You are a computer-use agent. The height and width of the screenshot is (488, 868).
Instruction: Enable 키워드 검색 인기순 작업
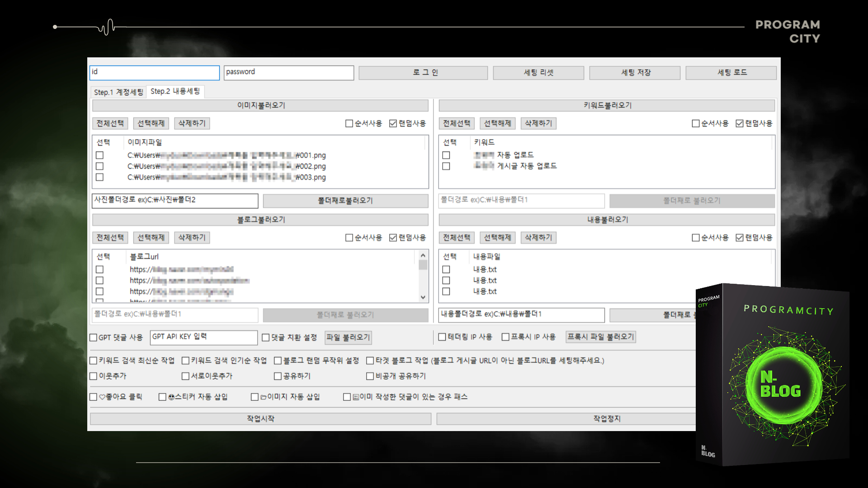[224, 361]
